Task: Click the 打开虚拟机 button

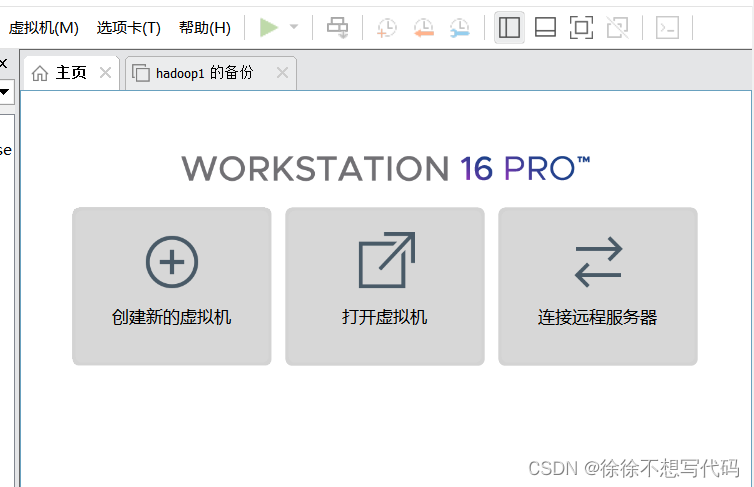Action: tap(385, 286)
